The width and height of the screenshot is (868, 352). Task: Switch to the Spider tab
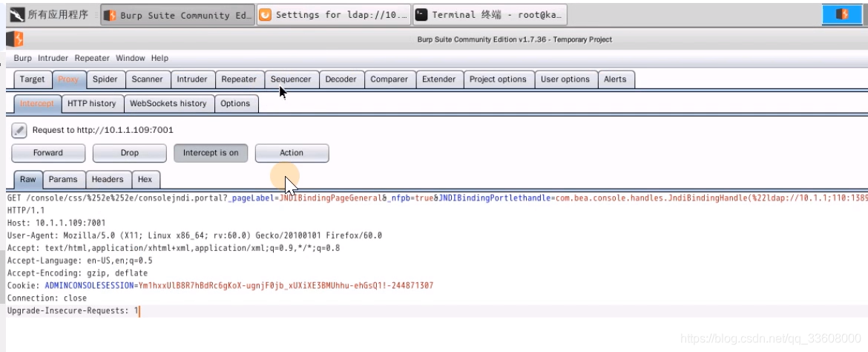[105, 79]
